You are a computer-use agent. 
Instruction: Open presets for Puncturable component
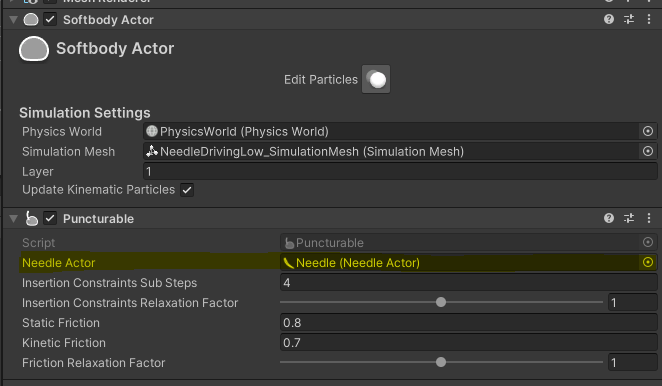click(629, 218)
